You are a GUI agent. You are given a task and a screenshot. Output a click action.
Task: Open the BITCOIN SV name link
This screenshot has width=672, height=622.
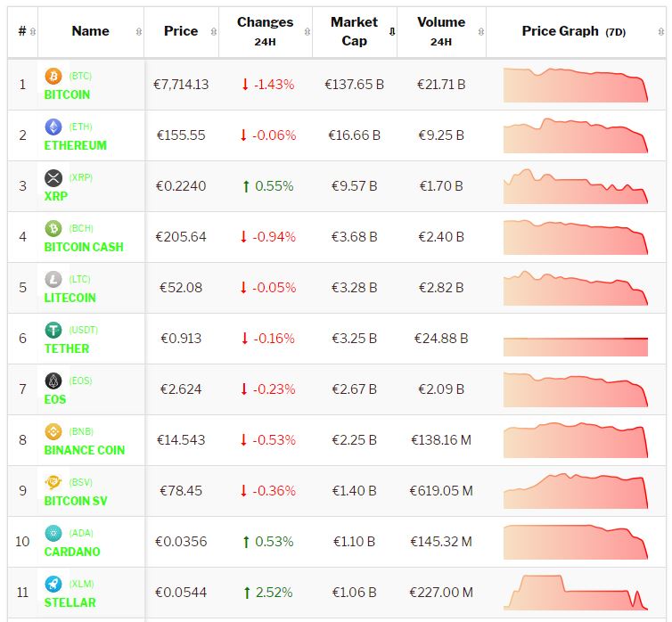(76, 501)
